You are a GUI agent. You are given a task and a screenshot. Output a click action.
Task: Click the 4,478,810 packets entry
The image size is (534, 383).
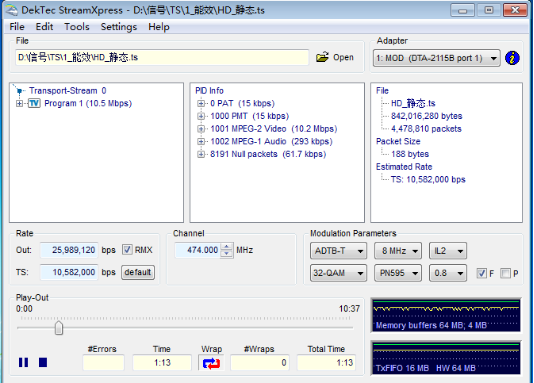(426, 129)
